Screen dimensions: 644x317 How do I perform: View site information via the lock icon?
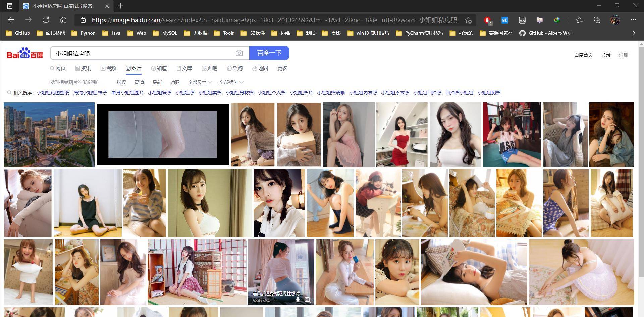pyautogui.click(x=83, y=20)
